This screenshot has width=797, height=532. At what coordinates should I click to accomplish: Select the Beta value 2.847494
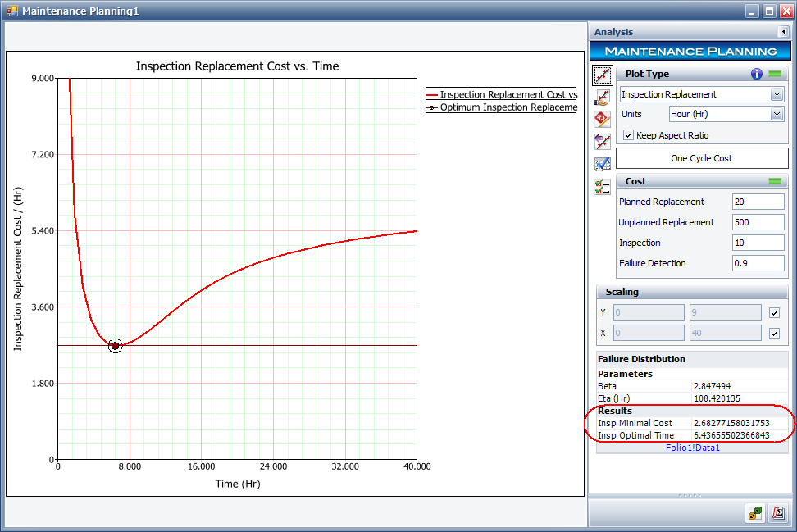[x=712, y=386]
